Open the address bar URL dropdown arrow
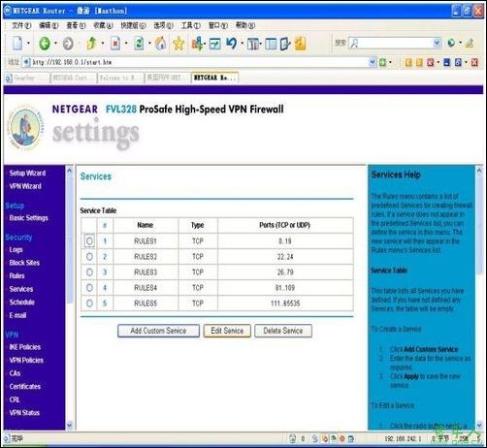Image resolution: width=487 pixels, height=448 pixels. click(373, 62)
